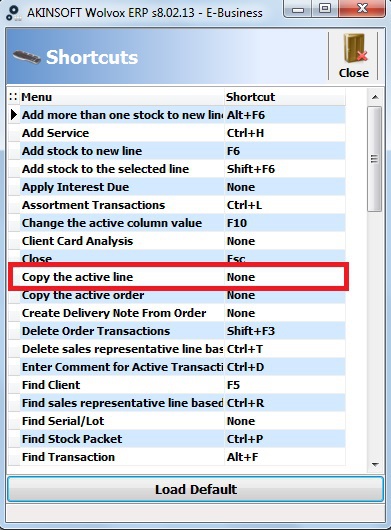Viewport: 391px width, 530px height.
Task: Click the Shift+F3 shortcut cell
Action: click(285, 331)
